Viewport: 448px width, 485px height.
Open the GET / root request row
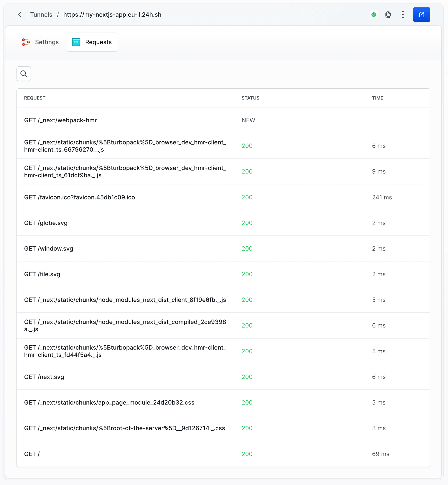coord(32,454)
